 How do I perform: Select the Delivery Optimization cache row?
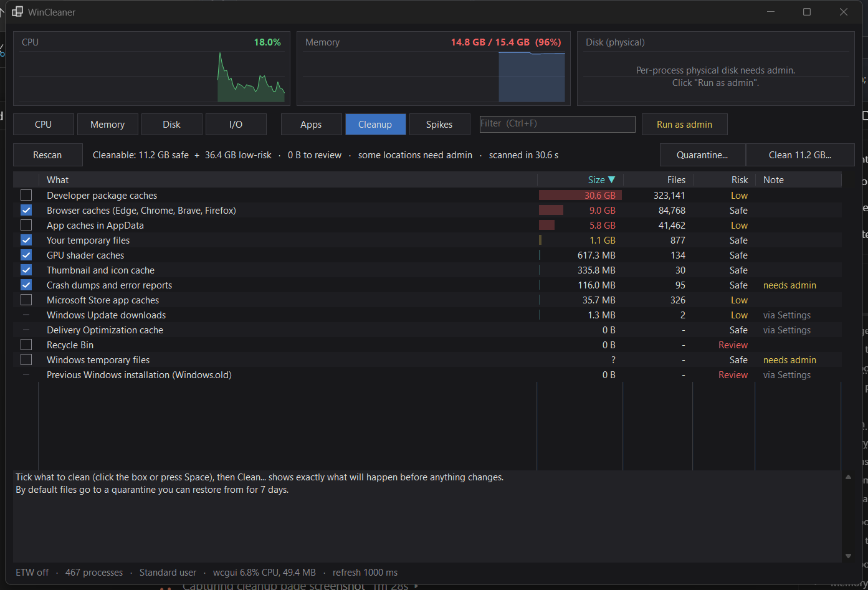click(427, 330)
